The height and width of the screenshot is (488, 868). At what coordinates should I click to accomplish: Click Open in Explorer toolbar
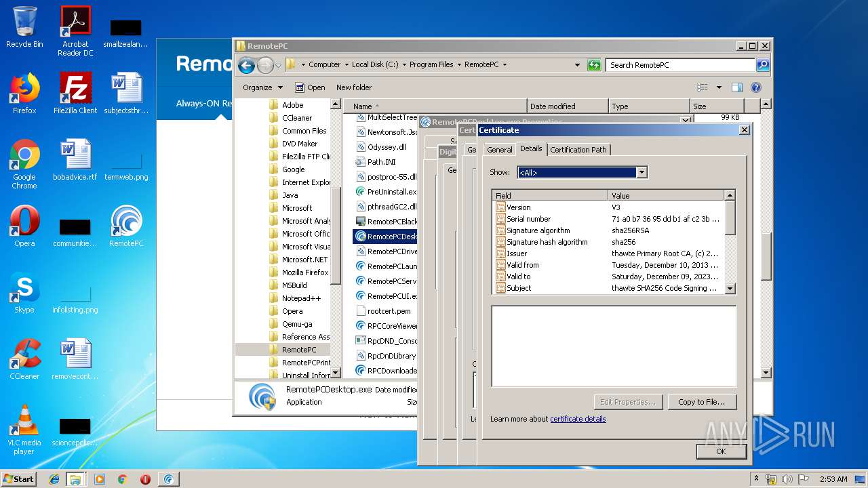(x=310, y=87)
